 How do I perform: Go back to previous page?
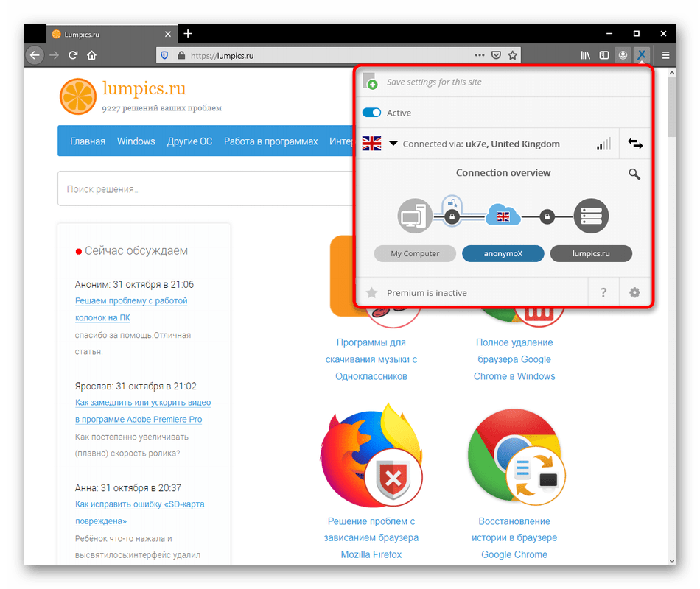coord(35,55)
